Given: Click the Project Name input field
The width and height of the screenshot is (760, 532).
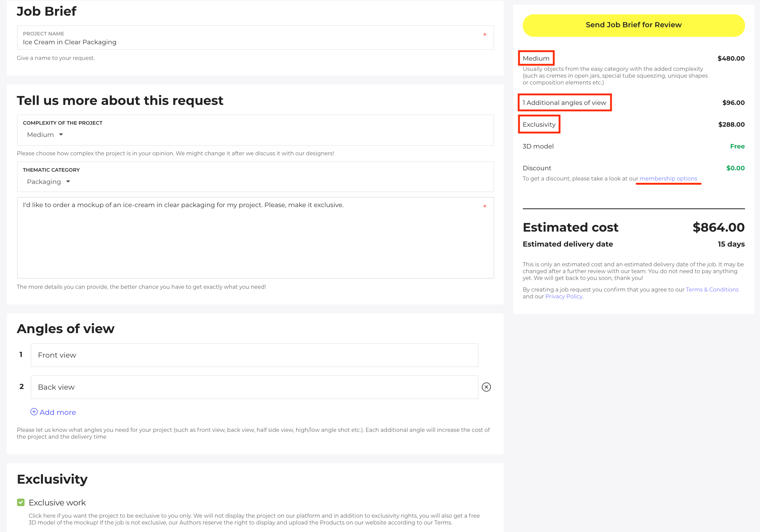Looking at the screenshot, I should (255, 37).
